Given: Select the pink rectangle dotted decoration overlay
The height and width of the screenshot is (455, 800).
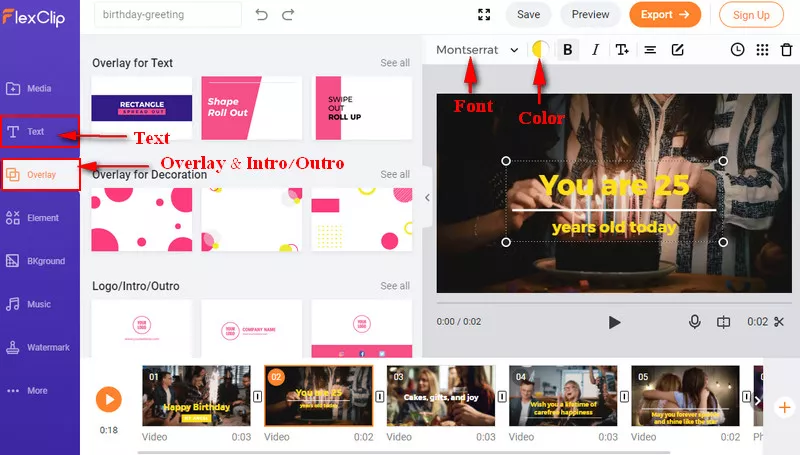Looking at the screenshot, I should point(362,219).
